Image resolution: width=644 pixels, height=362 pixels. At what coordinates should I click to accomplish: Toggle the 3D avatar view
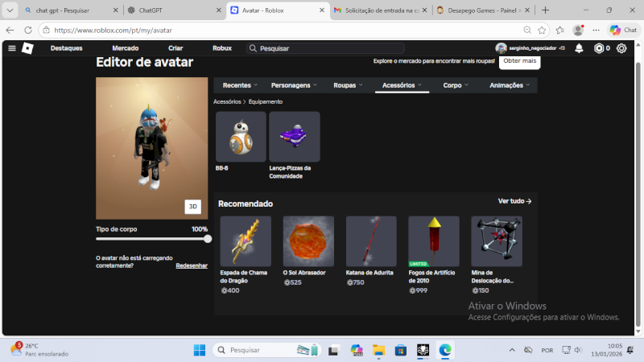tap(192, 207)
